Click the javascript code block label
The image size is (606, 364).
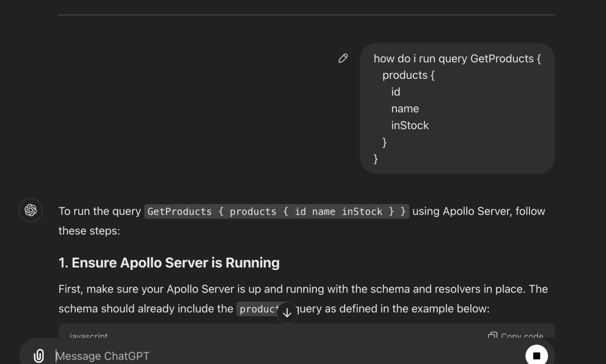pos(88,336)
